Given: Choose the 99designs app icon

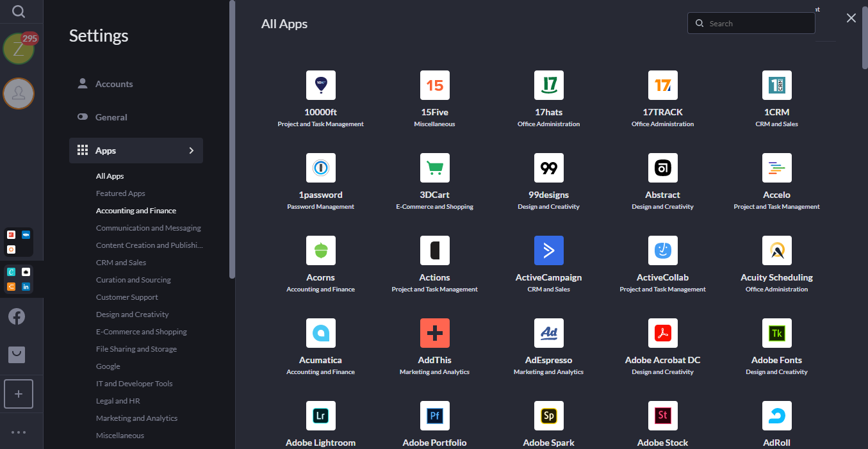Looking at the screenshot, I should click(x=549, y=168).
